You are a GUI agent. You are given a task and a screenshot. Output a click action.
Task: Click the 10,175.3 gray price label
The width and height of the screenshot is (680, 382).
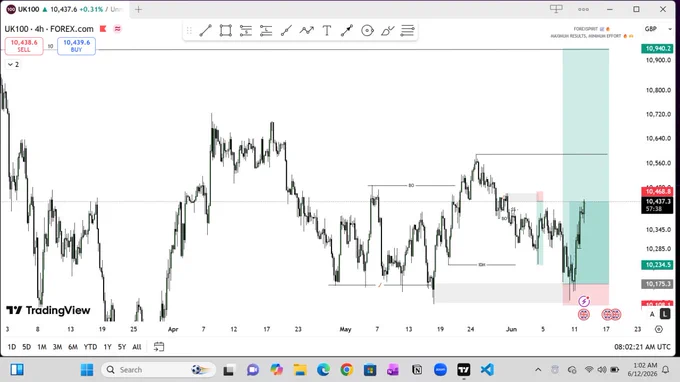coord(657,284)
